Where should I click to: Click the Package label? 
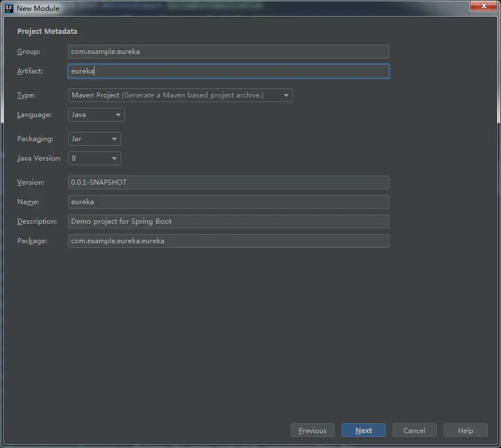pos(32,241)
